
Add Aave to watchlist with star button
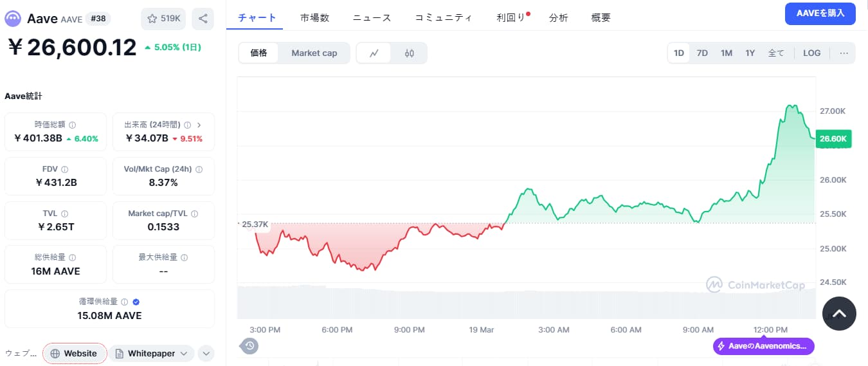pos(163,19)
